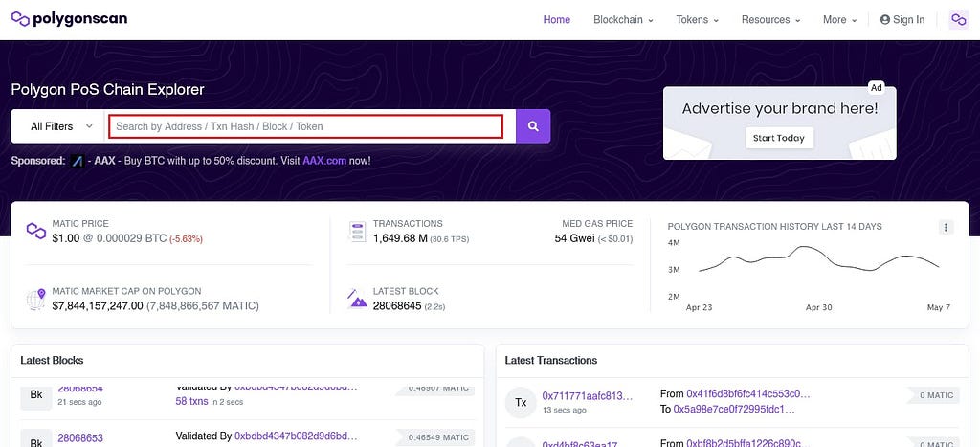Click the 0.46549 MATIC reward badge
This screenshot has width=980, height=447.
click(x=437, y=437)
